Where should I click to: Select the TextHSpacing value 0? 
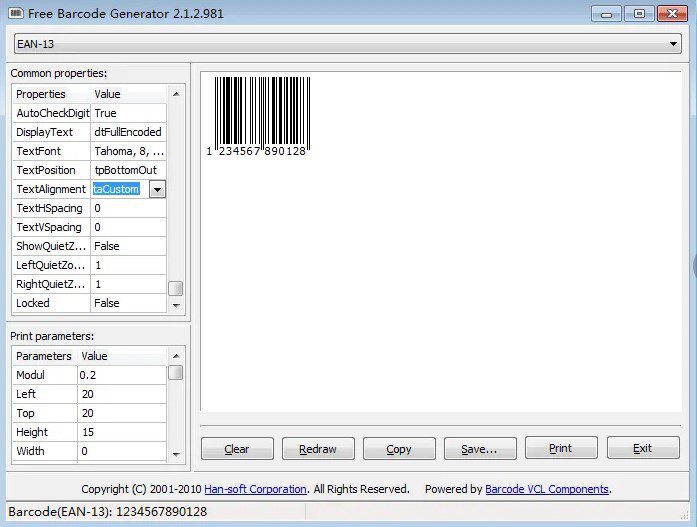[x=128, y=208]
